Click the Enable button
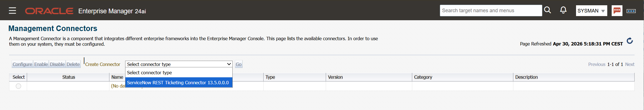644x110 pixels. tap(41, 64)
